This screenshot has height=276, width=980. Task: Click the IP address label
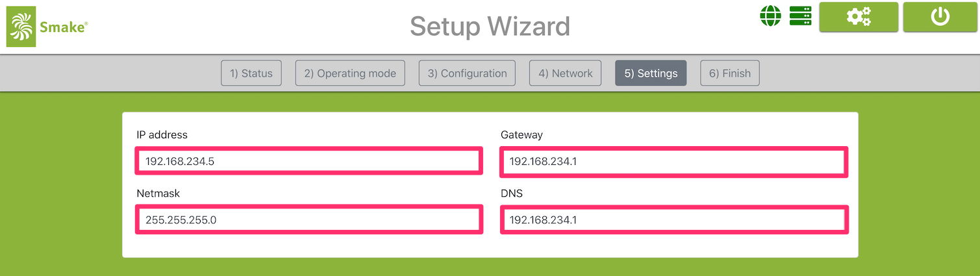tap(162, 135)
